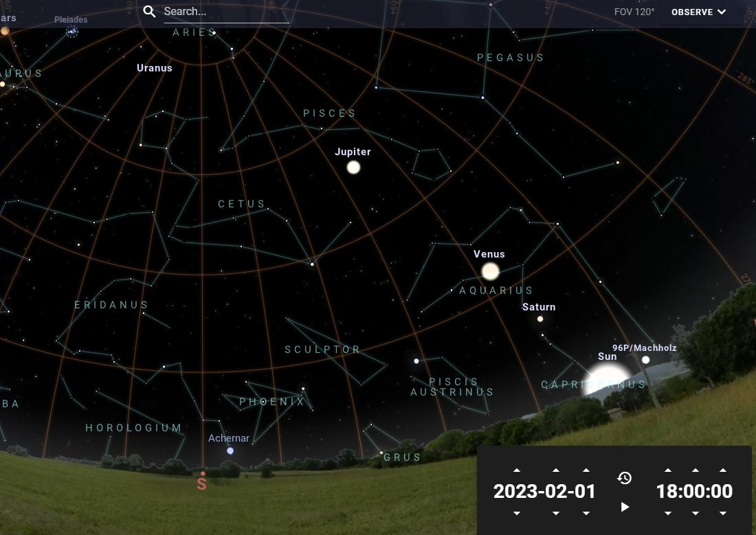The image size is (756, 535).
Task: Click comet 96P/Machholz marker
Action: click(x=645, y=358)
